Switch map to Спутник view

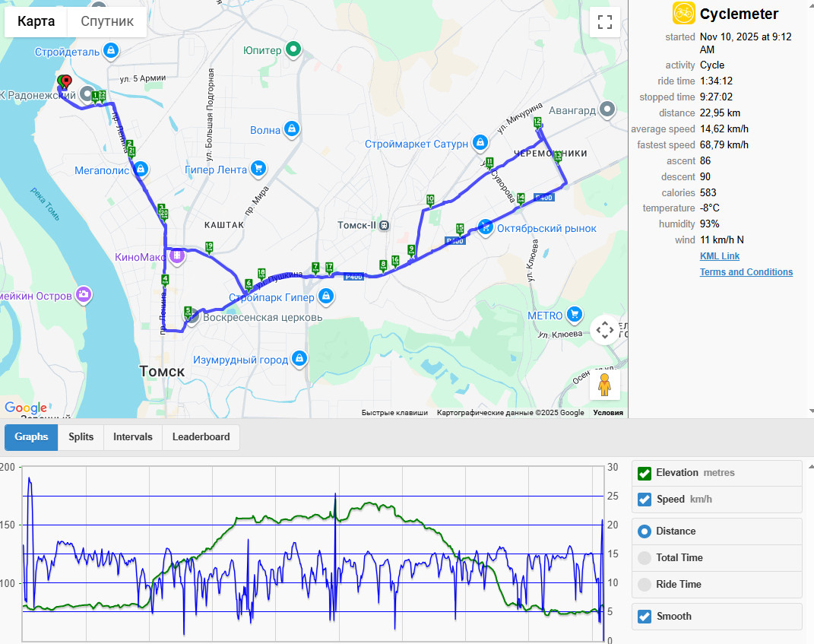pyautogui.click(x=107, y=21)
